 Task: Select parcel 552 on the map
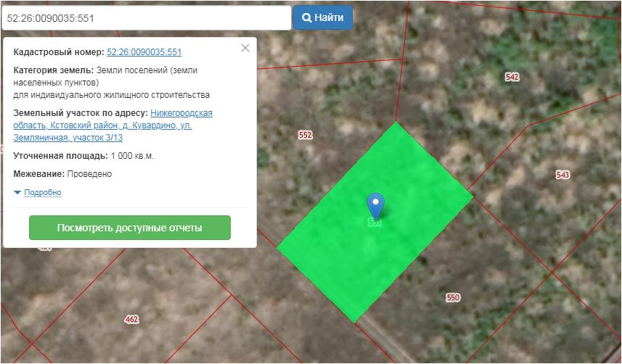pyautogui.click(x=305, y=135)
